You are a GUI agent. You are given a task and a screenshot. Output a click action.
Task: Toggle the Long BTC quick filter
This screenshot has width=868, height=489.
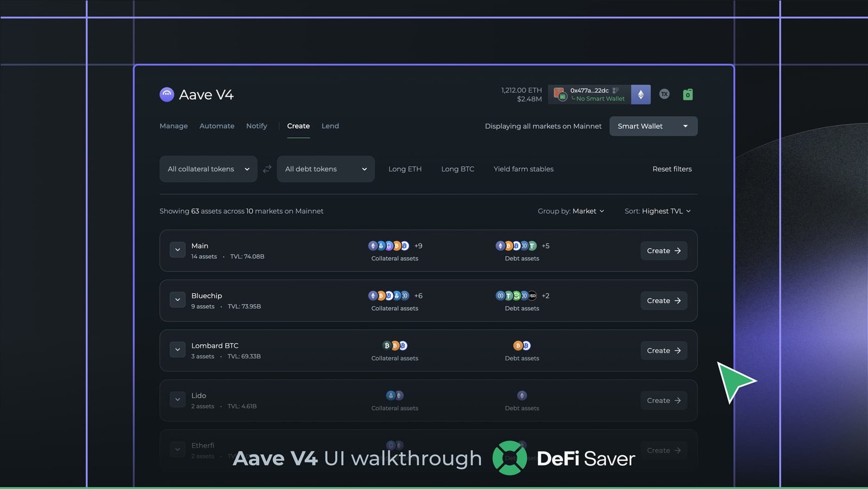point(457,169)
